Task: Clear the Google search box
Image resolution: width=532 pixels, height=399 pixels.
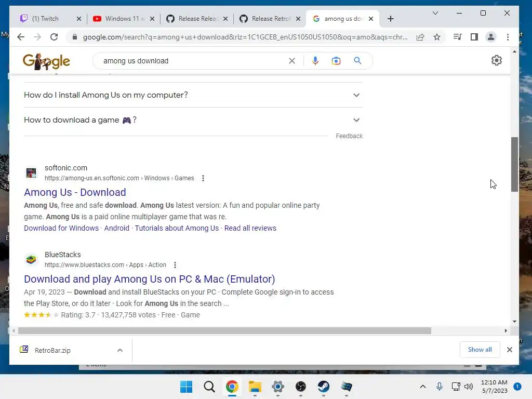Action: (x=292, y=61)
